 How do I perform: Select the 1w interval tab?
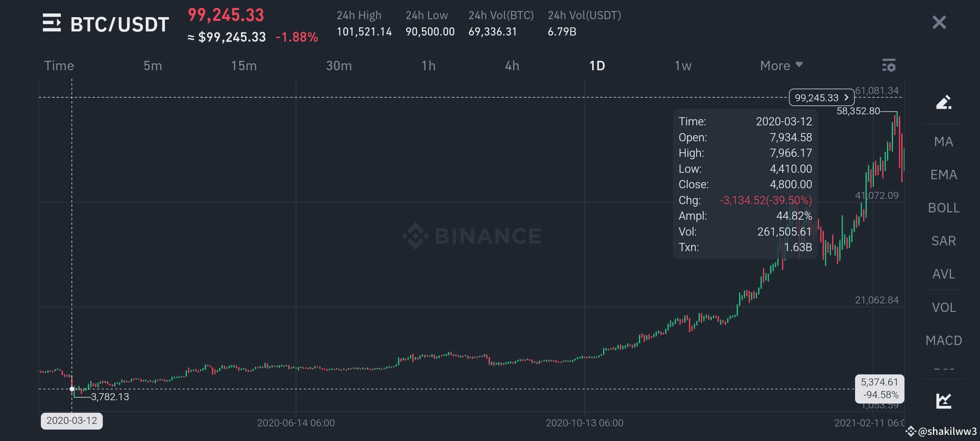(683, 65)
